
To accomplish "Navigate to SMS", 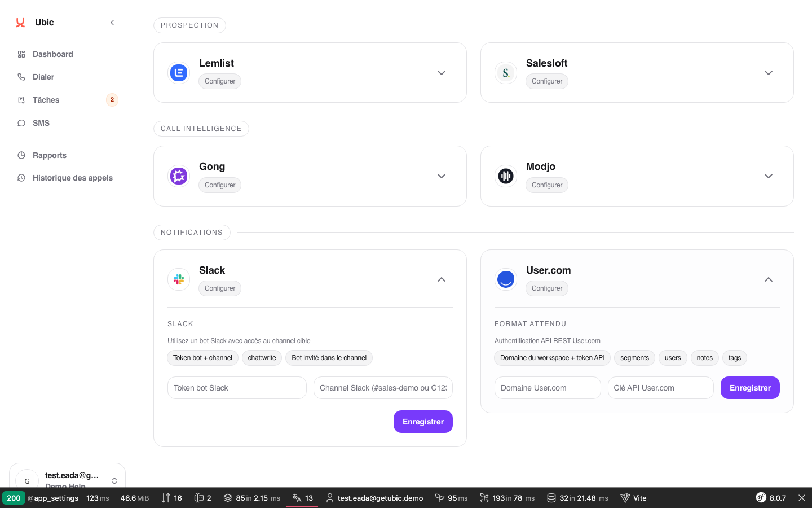I will click(67, 123).
